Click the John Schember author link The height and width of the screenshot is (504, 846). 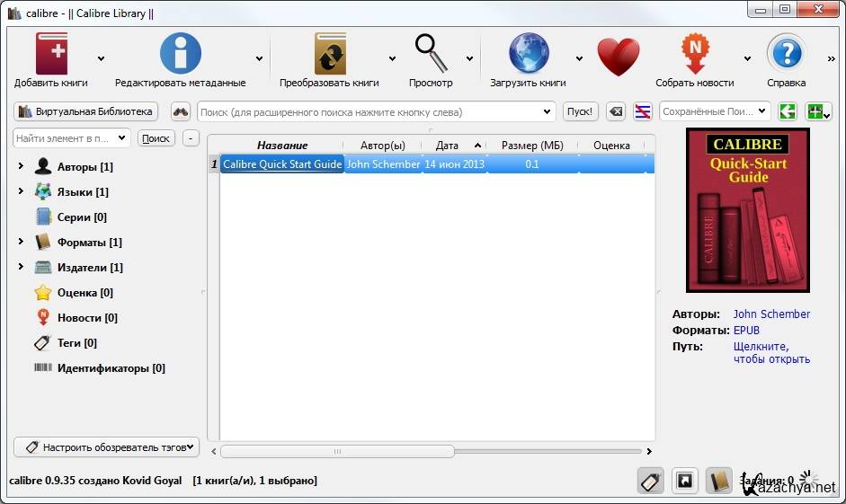pos(771,314)
